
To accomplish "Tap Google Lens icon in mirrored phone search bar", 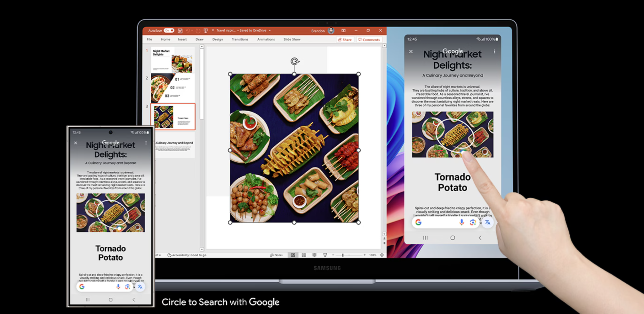I will click(x=473, y=222).
